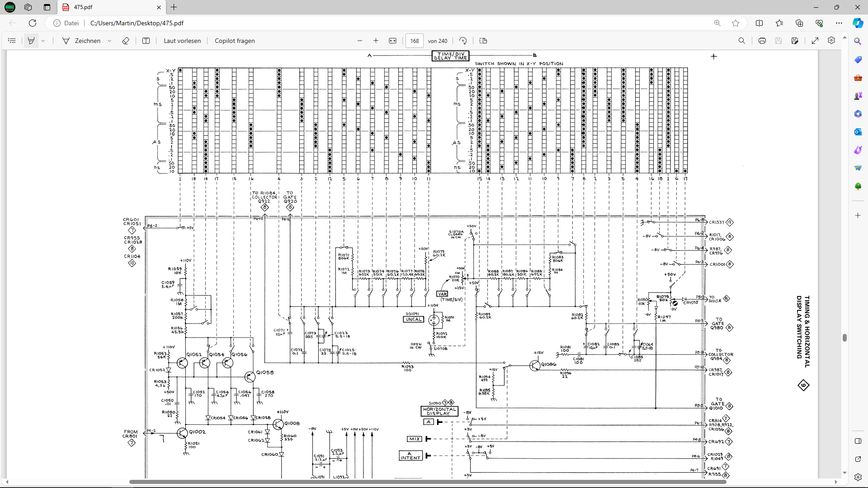This screenshot has width=868, height=488.
Task: Open sidebar purple Designer icon
Action: click(858, 150)
